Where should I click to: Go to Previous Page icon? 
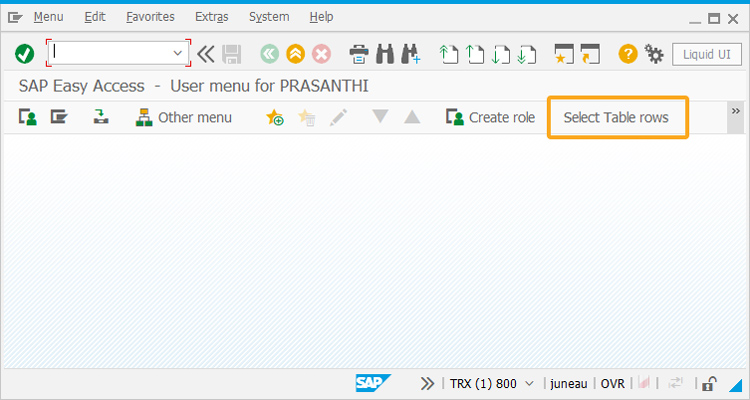coord(474,54)
